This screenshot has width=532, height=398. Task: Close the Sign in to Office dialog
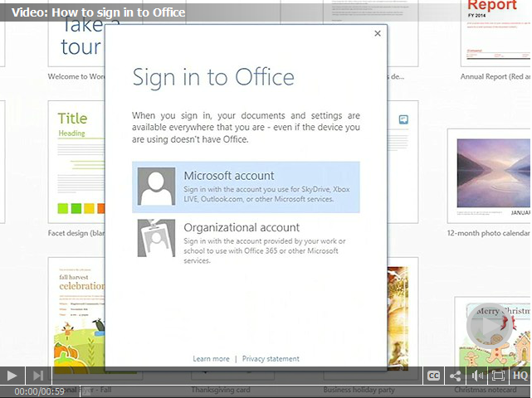(x=378, y=33)
